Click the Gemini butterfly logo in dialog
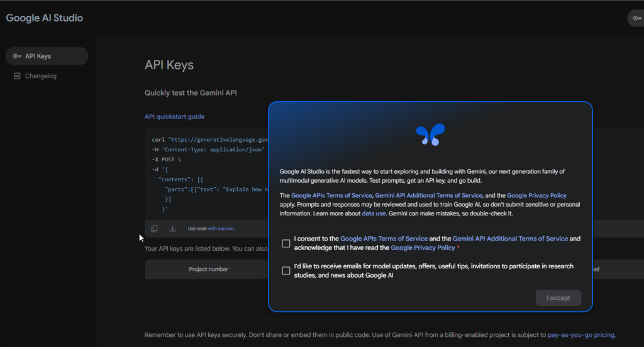The image size is (644, 347). pyautogui.click(x=430, y=134)
